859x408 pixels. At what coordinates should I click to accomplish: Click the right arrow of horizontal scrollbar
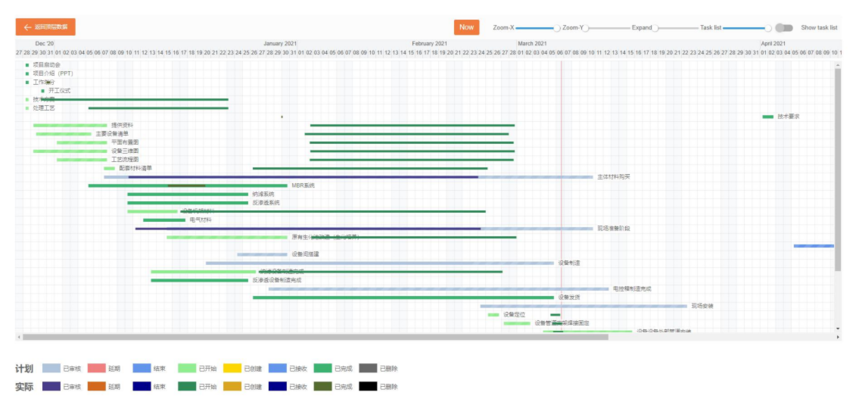838,337
